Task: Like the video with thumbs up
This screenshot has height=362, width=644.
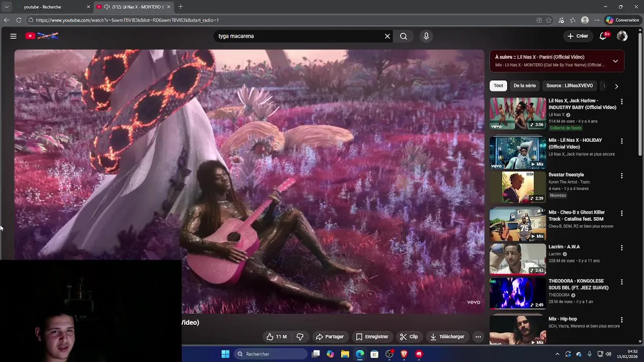Action: [x=277, y=337]
